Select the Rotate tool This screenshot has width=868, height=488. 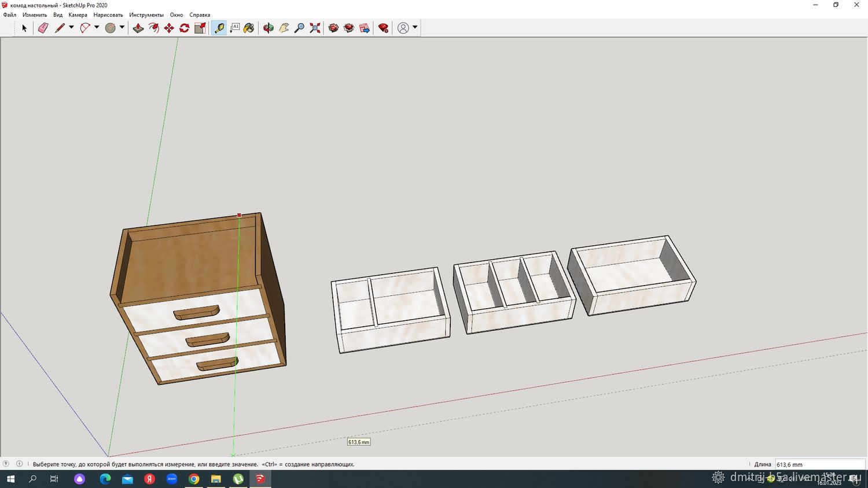pyautogui.click(x=185, y=28)
